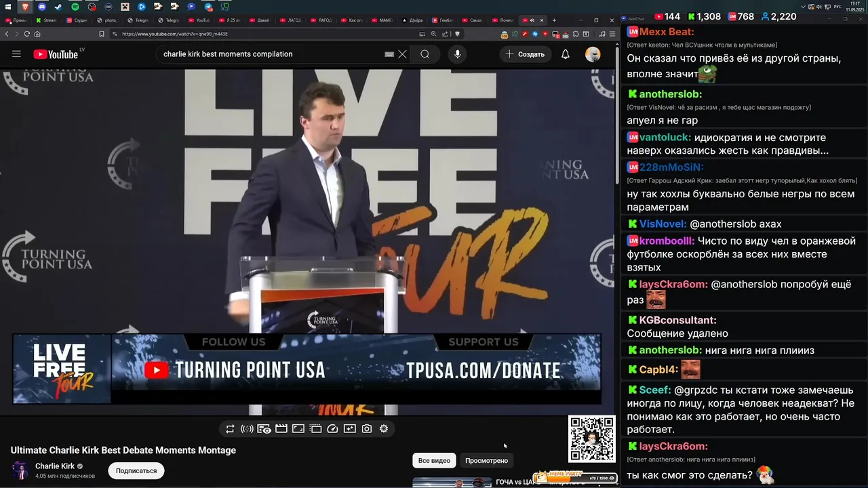The image size is (868, 488).
Task: Open Steam from the taskbar
Action: pos(58,7)
